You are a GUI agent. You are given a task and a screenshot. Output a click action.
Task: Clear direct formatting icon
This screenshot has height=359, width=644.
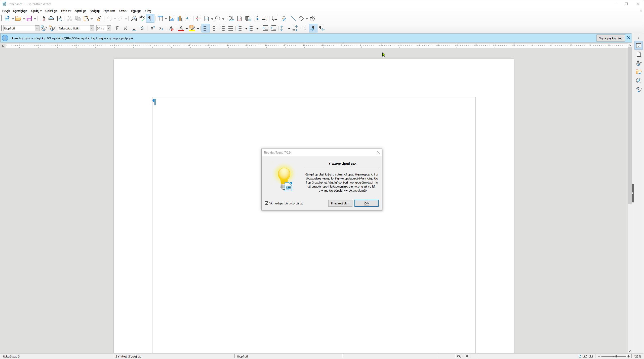[x=171, y=28]
